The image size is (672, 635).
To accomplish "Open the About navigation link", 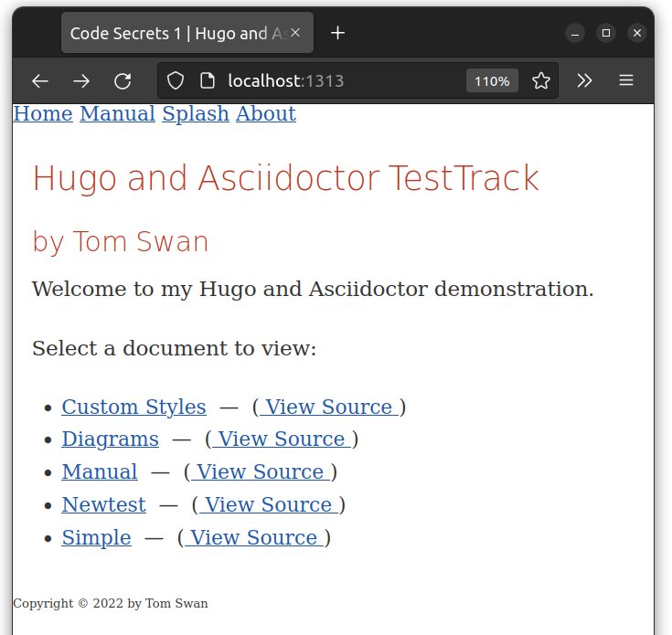I will point(266,114).
